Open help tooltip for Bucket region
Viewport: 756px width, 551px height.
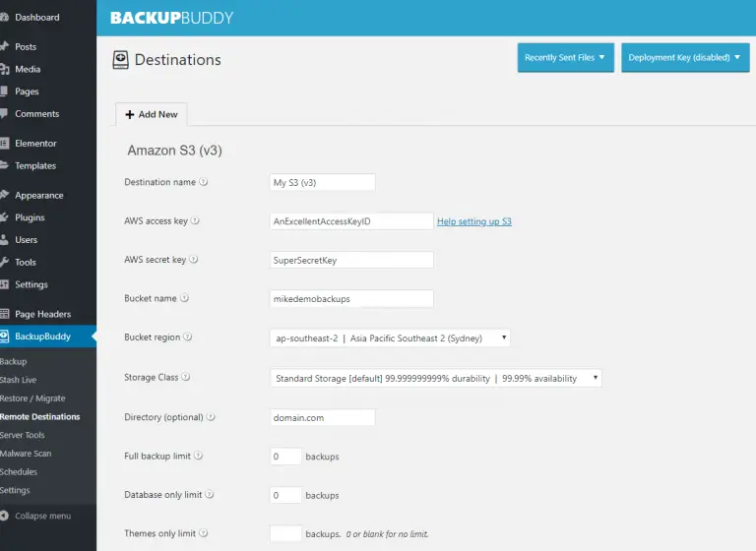tap(188, 337)
